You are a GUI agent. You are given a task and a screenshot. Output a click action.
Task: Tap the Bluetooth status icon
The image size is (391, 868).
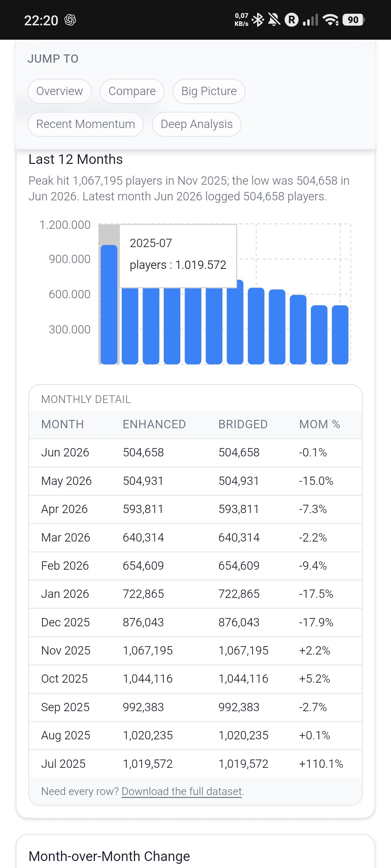(258, 20)
